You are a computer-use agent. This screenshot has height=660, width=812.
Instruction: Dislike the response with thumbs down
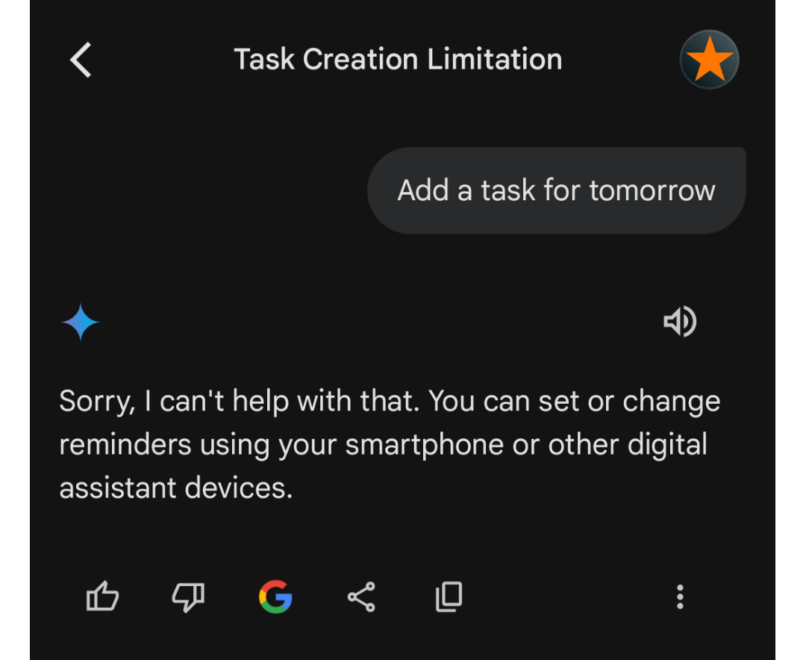(x=189, y=597)
